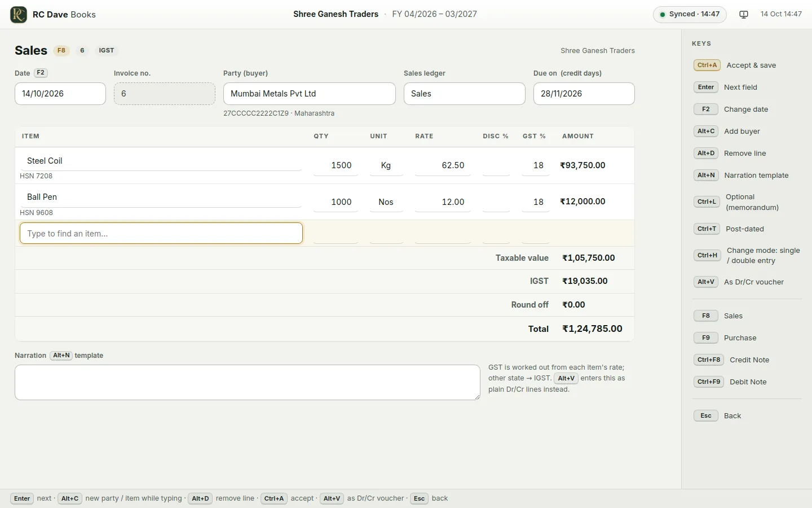Click Ball Pen unit Nos field
Screen dimensions: 812x508
[386, 202]
